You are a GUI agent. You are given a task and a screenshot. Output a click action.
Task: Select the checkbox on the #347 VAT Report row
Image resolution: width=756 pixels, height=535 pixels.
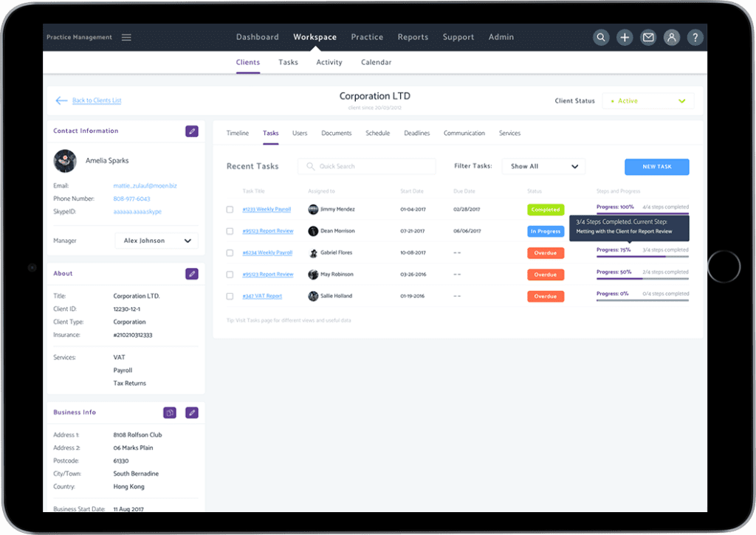coord(231,296)
